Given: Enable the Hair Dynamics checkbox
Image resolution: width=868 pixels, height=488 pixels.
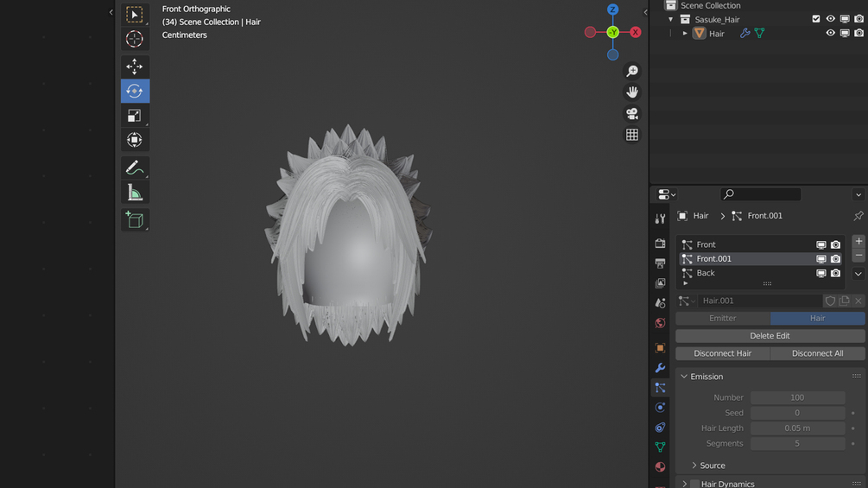Looking at the screenshot, I should [694, 485].
